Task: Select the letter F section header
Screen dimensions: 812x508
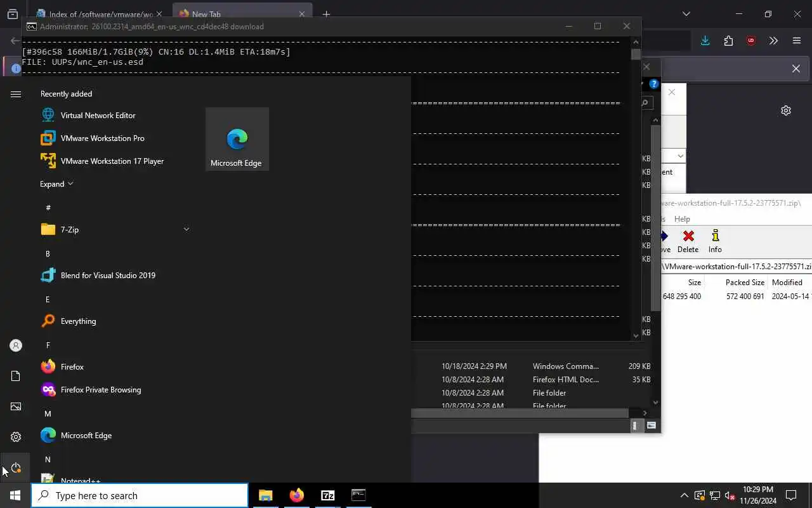Action: click(48, 345)
